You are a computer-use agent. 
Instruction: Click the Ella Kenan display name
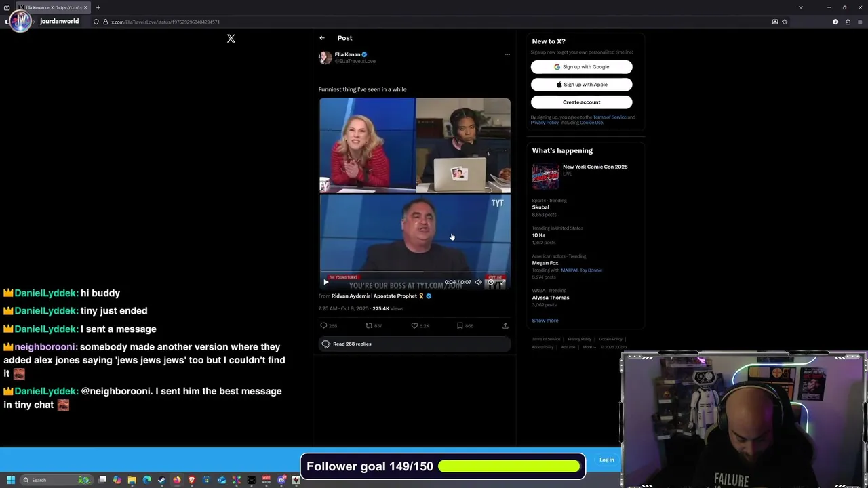tap(347, 54)
